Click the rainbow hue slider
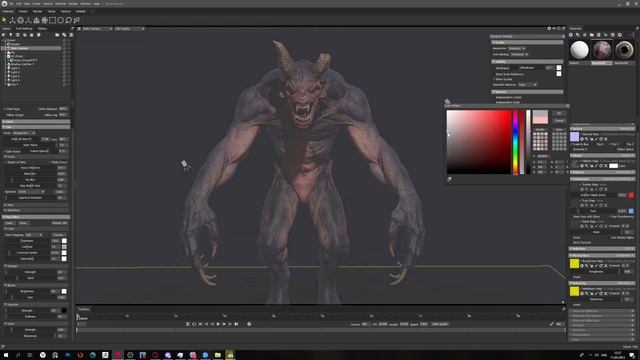This screenshot has height=360, width=640. coord(516,142)
